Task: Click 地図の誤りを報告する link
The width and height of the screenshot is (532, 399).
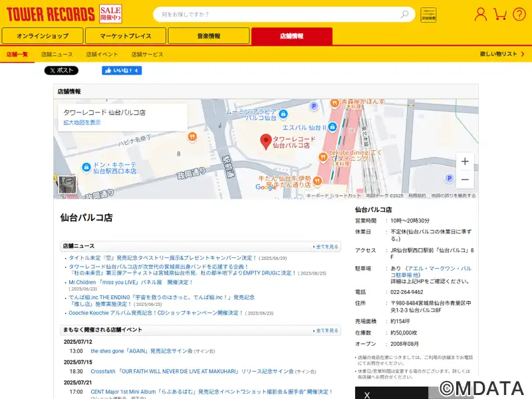Action: coord(454,196)
